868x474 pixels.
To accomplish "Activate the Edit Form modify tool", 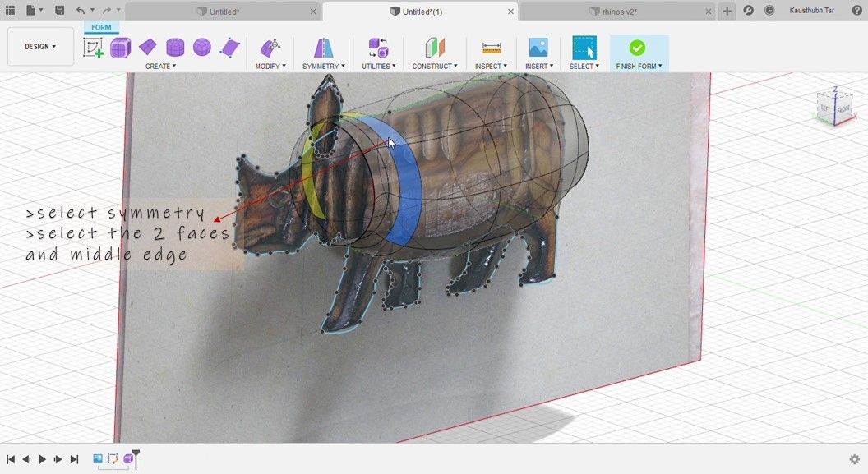I will [x=270, y=48].
